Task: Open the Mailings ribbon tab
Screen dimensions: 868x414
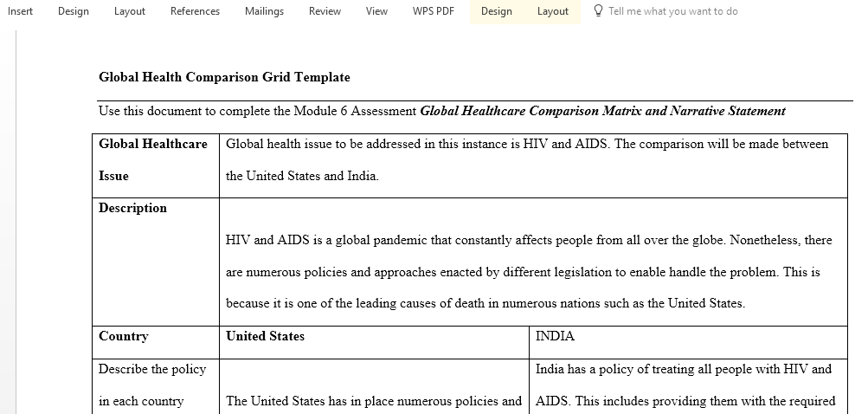Action: (264, 11)
